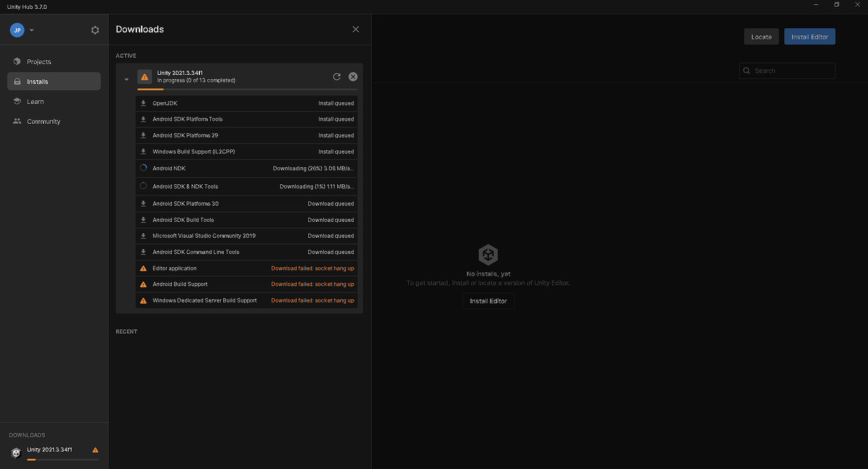
Task: Click the center Install Editor button
Action: (x=488, y=301)
